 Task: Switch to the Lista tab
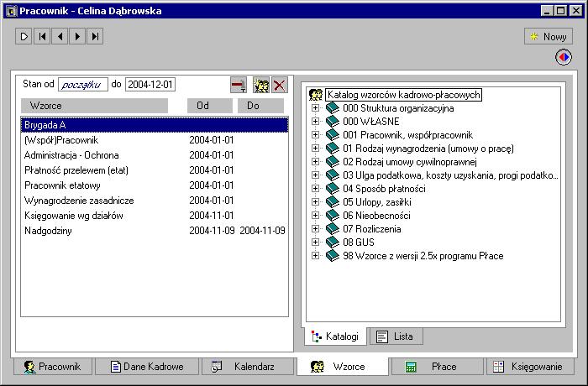tap(396, 336)
